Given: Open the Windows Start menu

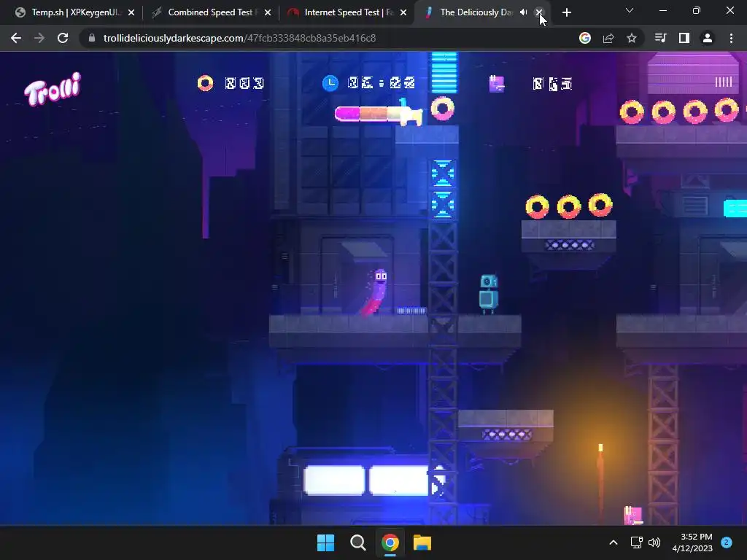Looking at the screenshot, I should tap(326, 542).
